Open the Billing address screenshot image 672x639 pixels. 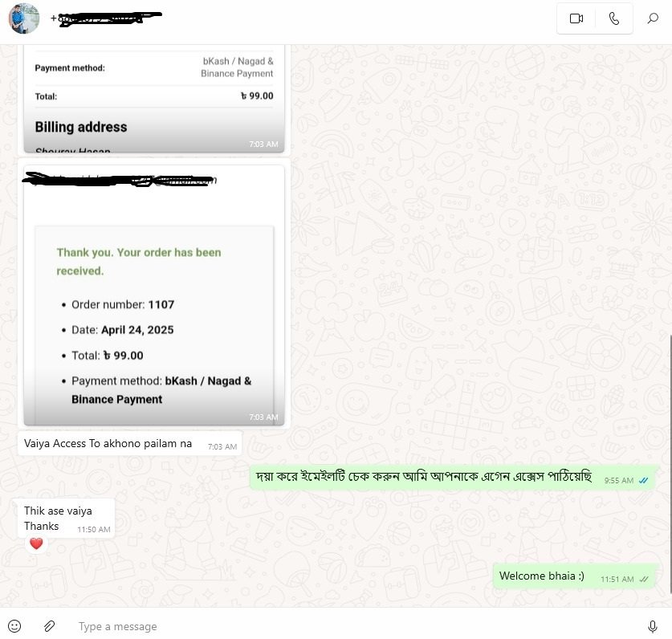tap(154, 99)
